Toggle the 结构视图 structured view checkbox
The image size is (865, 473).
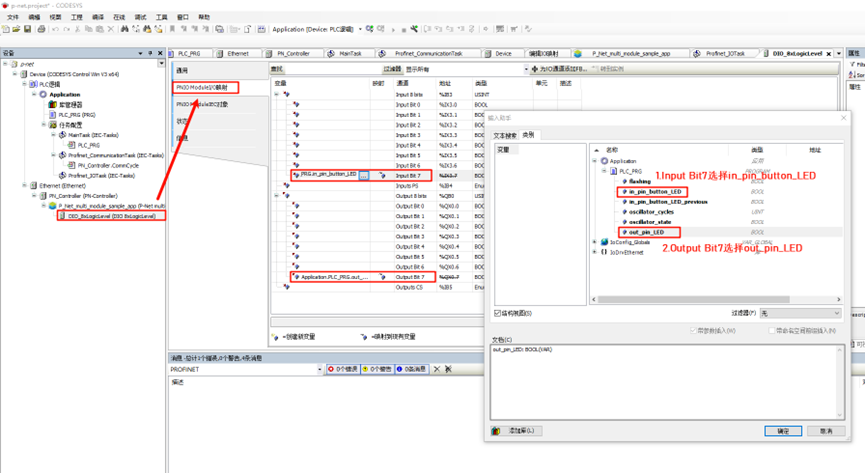(x=498, y=313)
